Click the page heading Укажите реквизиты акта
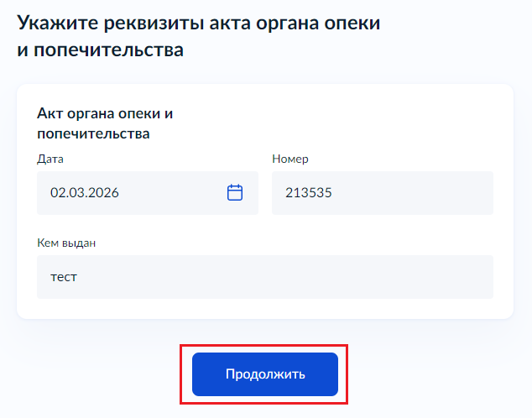Image resolution: width=532 pixels, height=418 pixels. point(199,24)
